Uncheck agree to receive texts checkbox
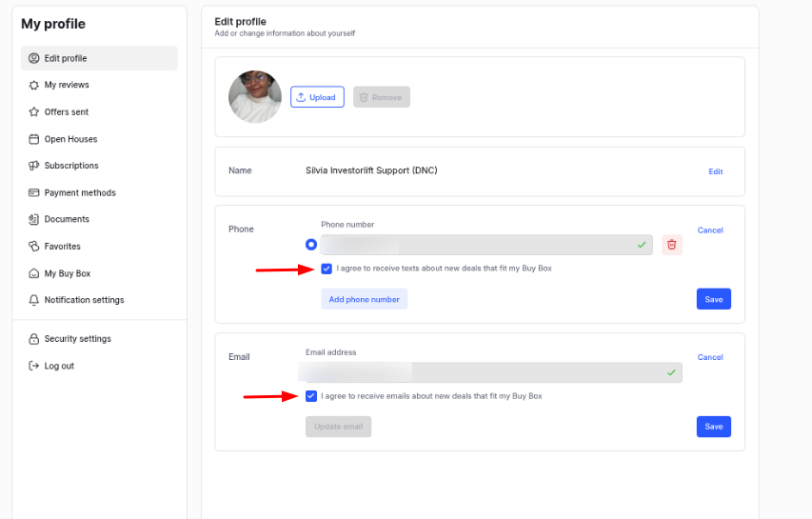The height and width of the screenshot is (519, 812). (327, 269)
